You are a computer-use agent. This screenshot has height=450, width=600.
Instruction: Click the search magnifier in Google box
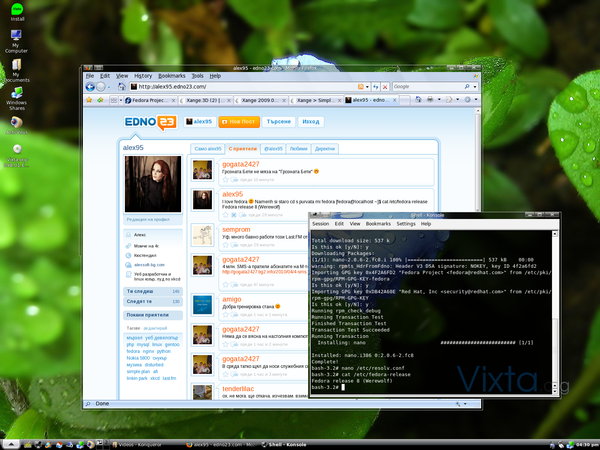pos(467,86)
